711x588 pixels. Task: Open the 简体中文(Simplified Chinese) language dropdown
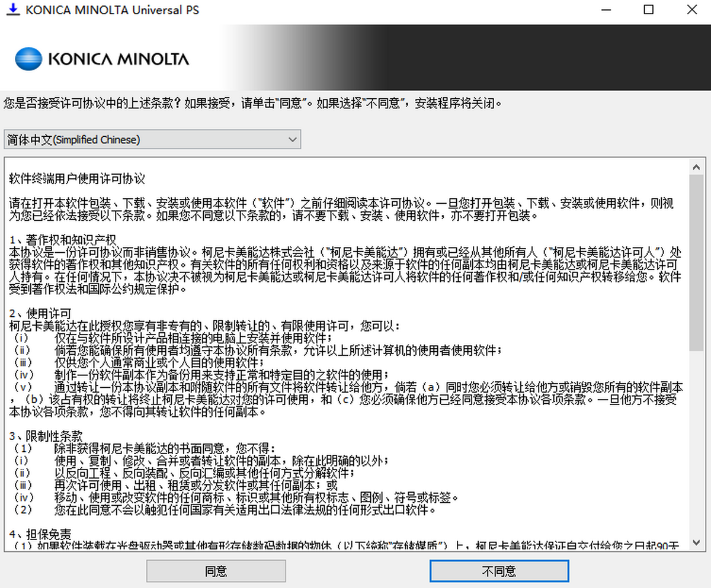[x=152, y=140]
